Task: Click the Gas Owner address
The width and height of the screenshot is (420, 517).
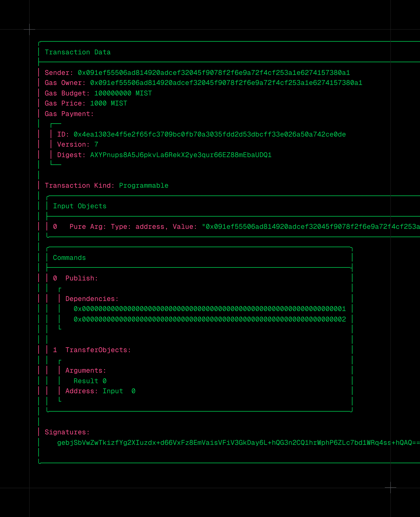Action: click(x=226, y=83)
